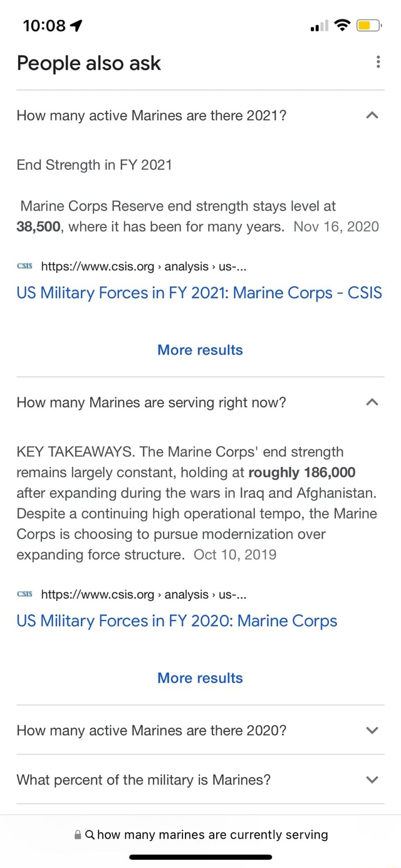Viewport: 401px width, 868px height.
Task: Expand 'How many active Marines are there 2020?'
Action: point(372,729)
